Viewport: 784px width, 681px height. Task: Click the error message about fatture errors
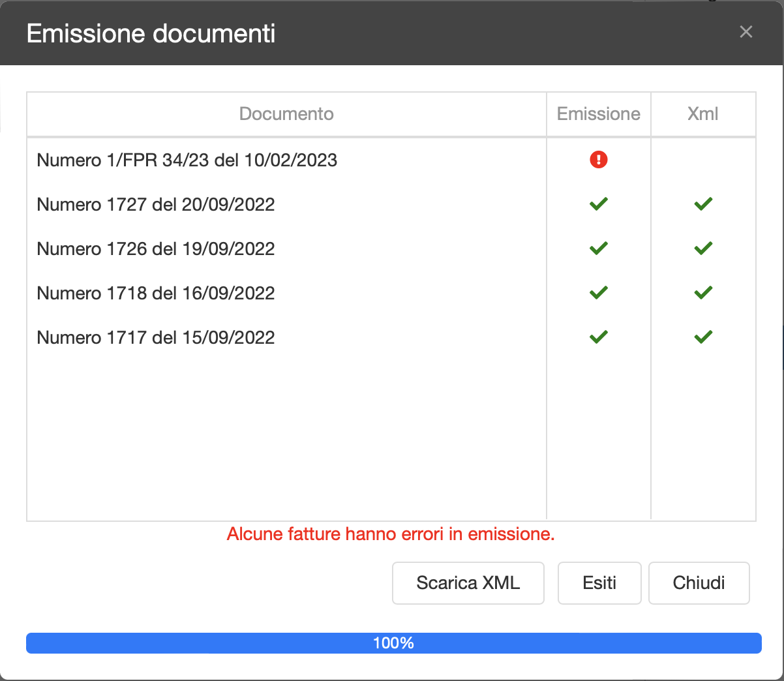[391, 534]
